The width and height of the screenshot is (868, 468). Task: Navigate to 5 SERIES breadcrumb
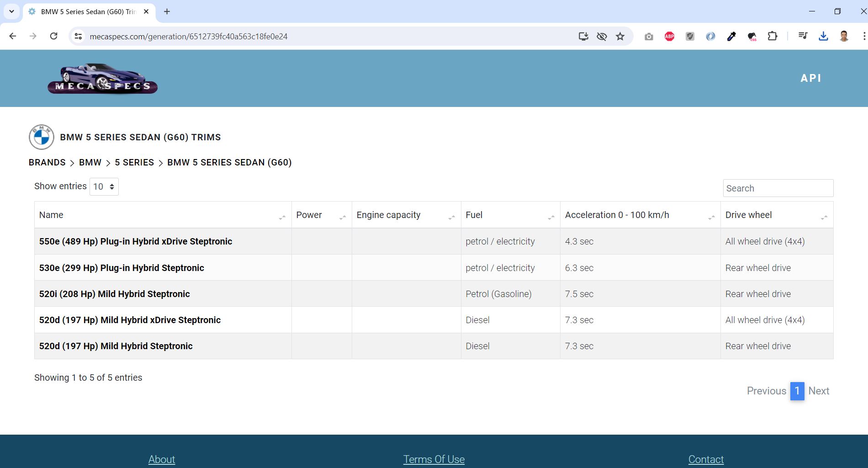[x=134, y=162]
